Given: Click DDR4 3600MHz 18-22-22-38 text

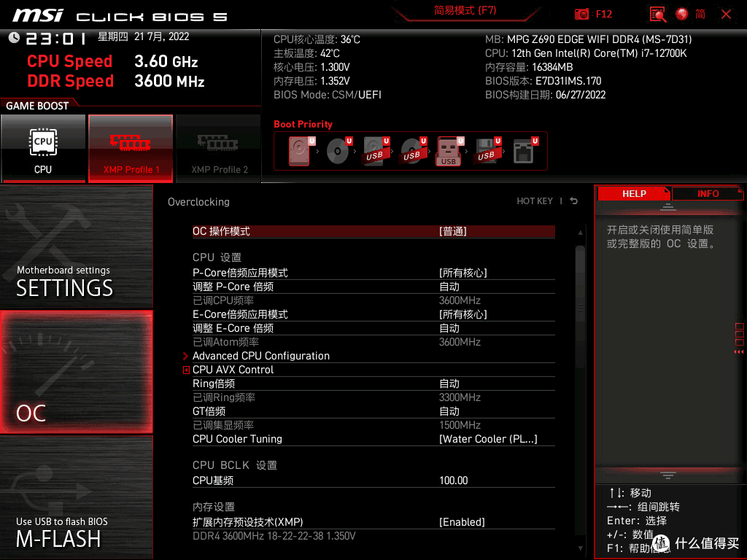Looking at the screenshot, I should tap(274, 536).
